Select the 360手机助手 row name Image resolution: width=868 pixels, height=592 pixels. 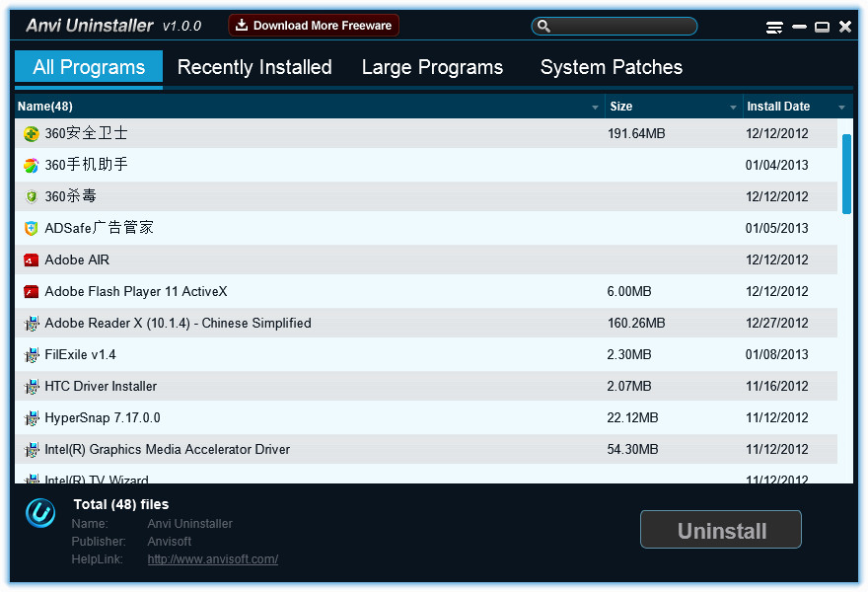(87, 165)
